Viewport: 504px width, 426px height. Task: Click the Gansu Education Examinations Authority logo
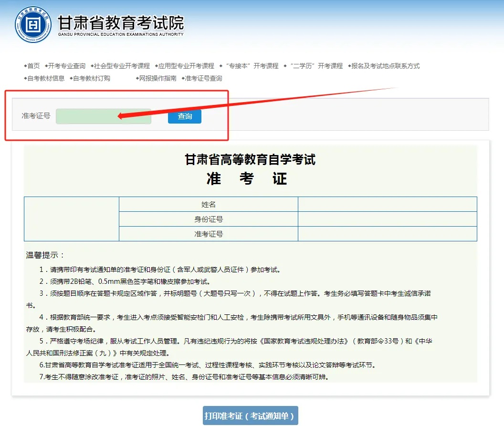[33, 24]
